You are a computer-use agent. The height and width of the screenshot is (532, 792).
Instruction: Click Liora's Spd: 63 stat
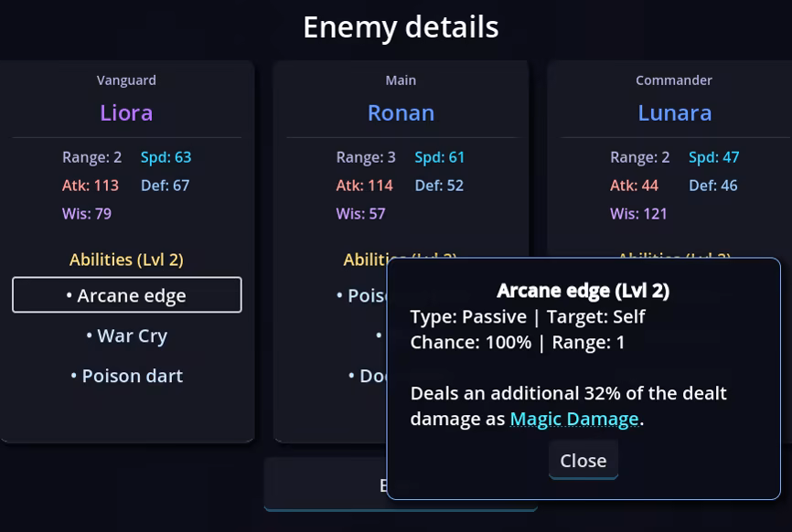(x=166, y=157)
